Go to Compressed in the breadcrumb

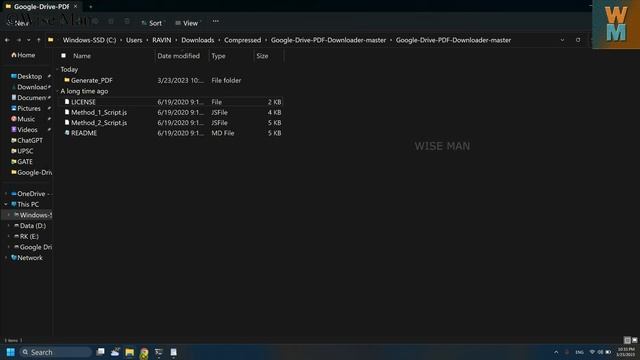coord(242,40)
